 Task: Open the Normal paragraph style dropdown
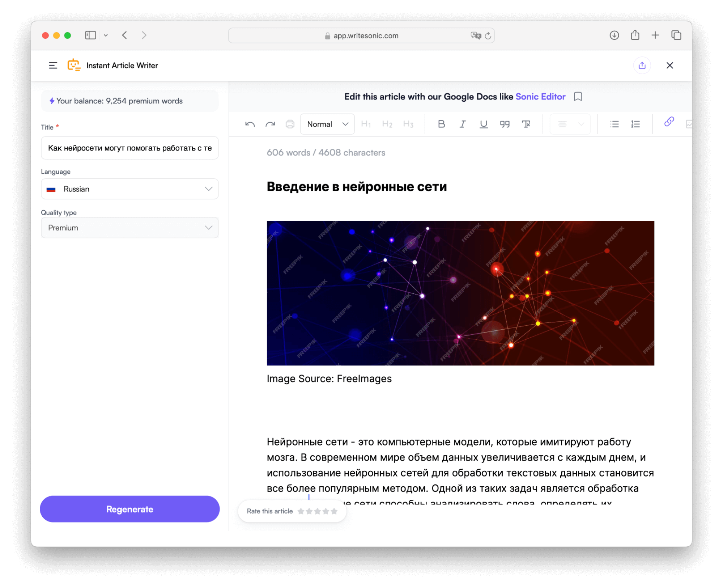327,124
